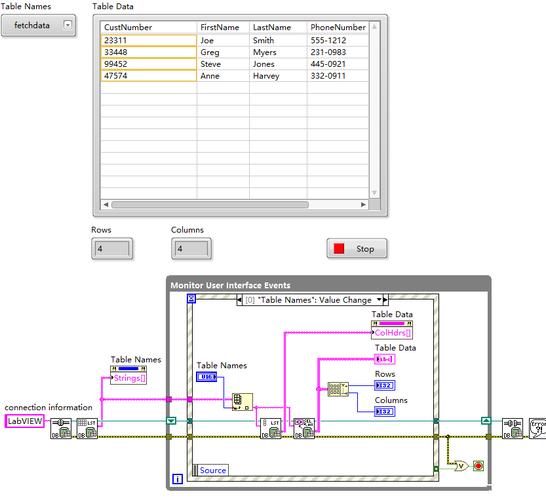Select the CustNumber cell 23311
The image size is (546, 500).
(x=148, y=40)
